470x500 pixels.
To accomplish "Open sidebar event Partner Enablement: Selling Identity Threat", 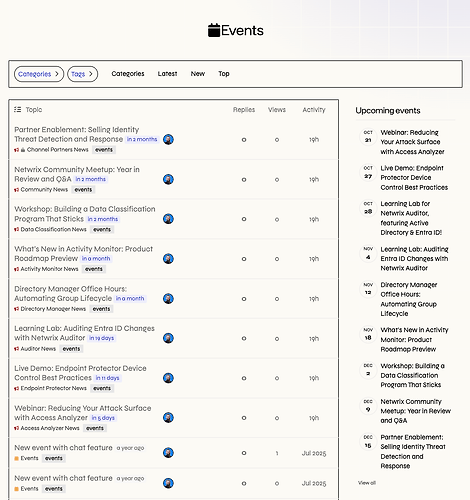I will [x=413, y=451].
